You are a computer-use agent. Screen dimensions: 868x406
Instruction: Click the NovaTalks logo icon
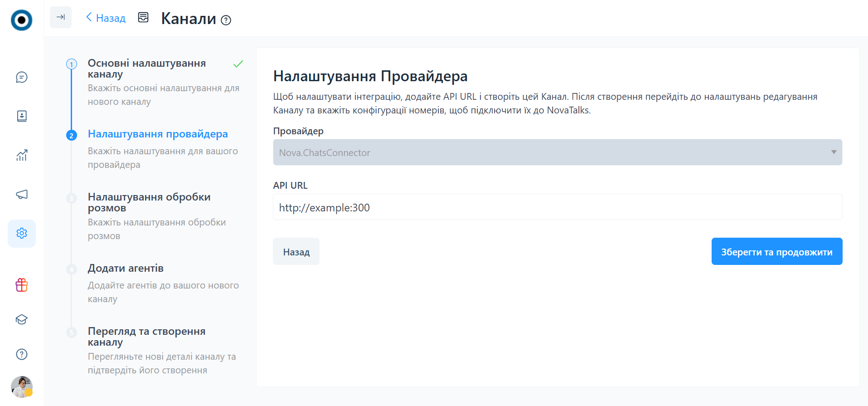click(x=21, y=20)
